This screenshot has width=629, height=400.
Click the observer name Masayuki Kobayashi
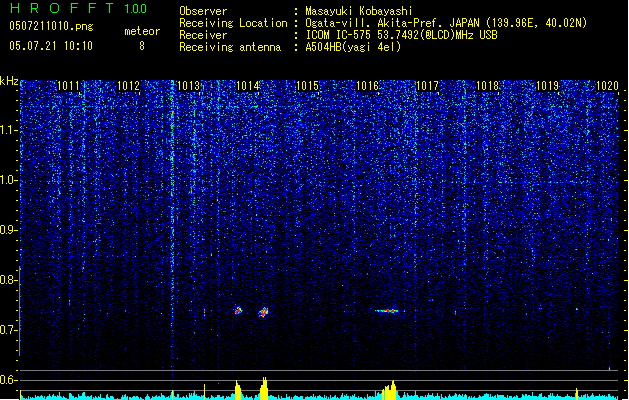click(x=359, y=11)
